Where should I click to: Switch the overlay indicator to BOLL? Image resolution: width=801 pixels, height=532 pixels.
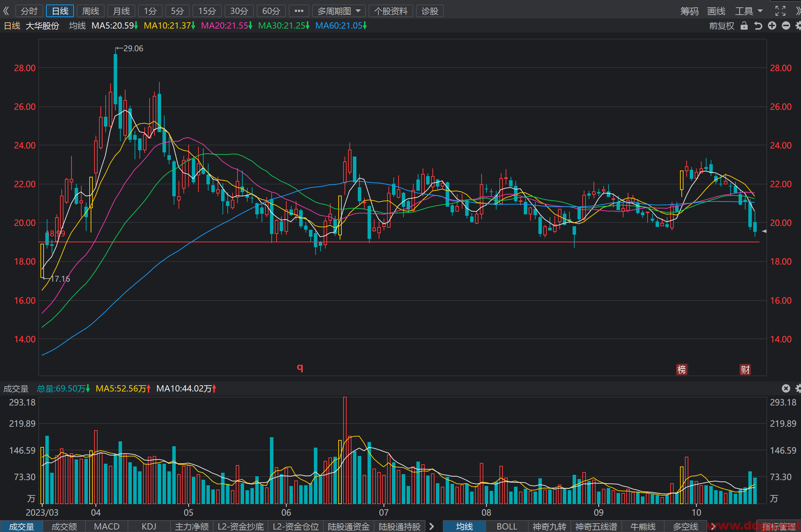click(x=507, y=526)
